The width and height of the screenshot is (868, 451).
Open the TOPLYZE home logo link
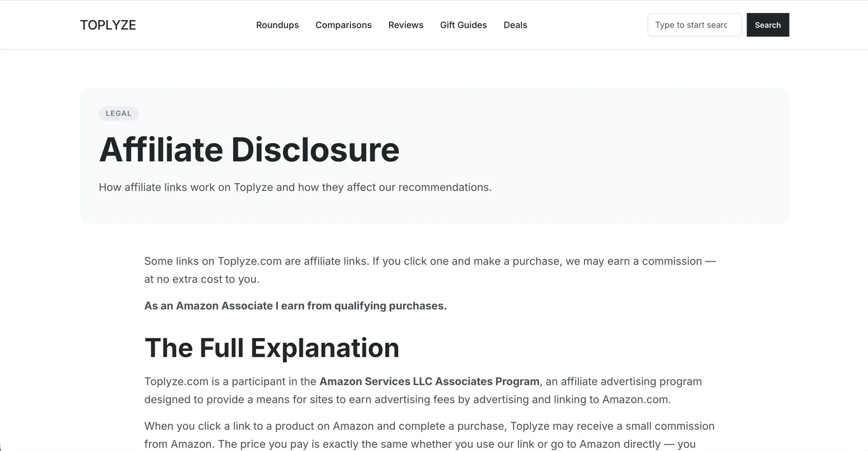click(108, 25)
